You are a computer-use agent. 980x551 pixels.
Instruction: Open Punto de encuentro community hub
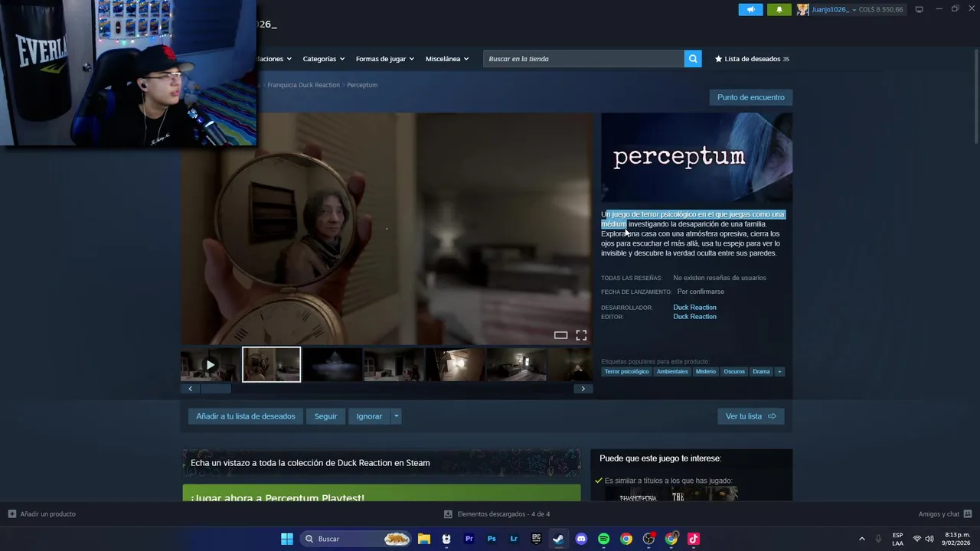tap(750, 97)
